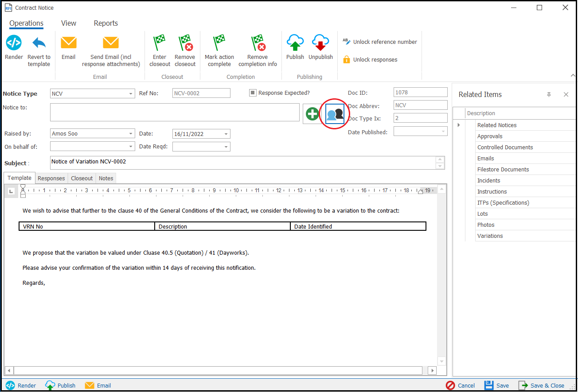Click Render in the bottom bar
The height and width of the screenshot is (392, 578).
pos(21,385)
